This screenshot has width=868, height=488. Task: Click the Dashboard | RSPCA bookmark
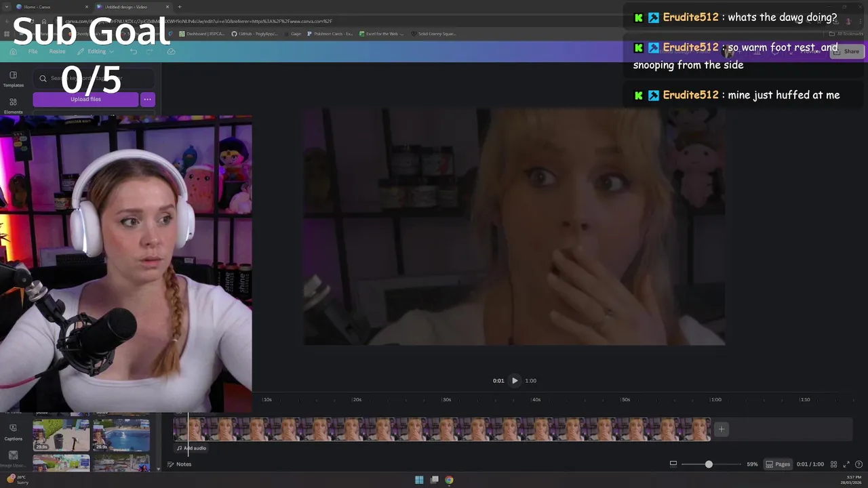tap(203, 33)
